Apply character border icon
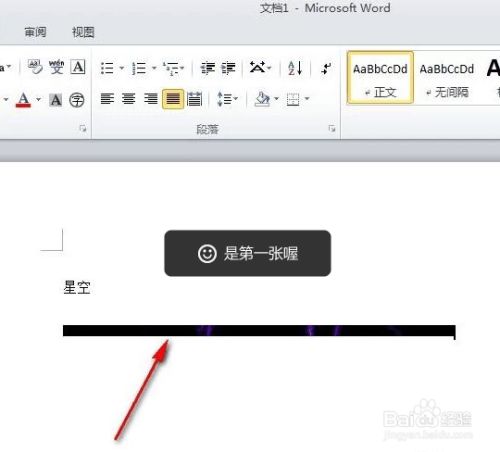Viewport: 500px width, 452px height. pos(78,67)
